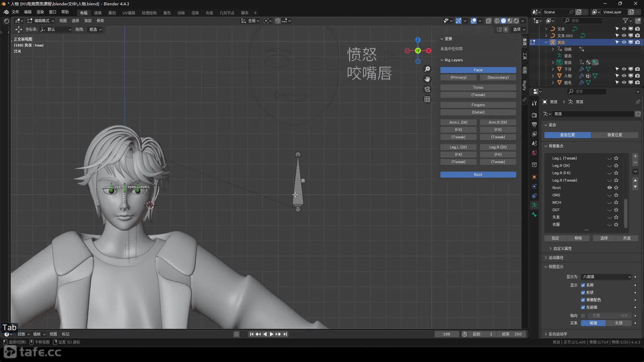
Task: Open the 显示为 八面锥 dropdown
Action: 606,277
